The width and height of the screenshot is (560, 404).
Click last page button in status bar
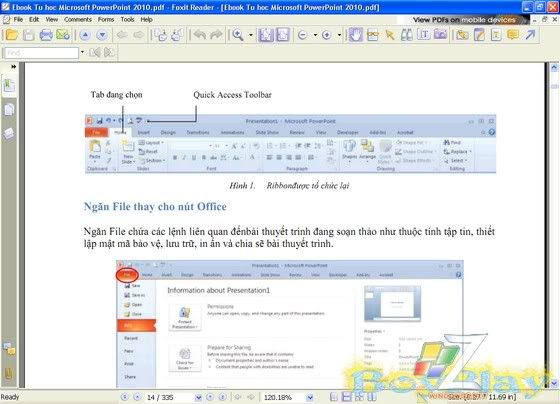pyautogui.click(x=222, y=397)
